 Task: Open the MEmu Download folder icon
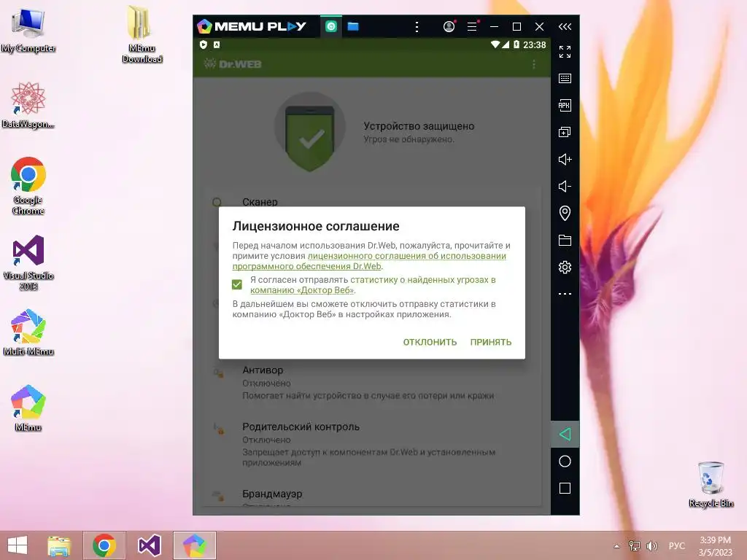coord(142,35)
